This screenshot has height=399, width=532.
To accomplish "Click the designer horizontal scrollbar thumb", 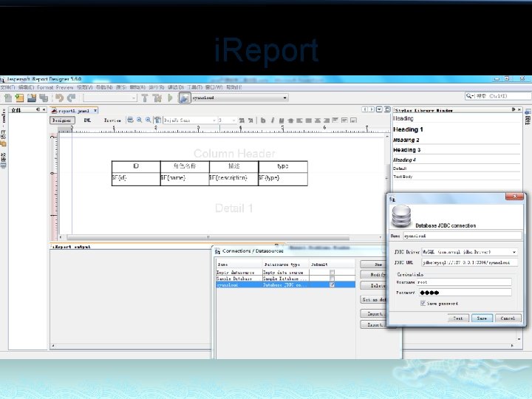I will [x=208, y=237].
